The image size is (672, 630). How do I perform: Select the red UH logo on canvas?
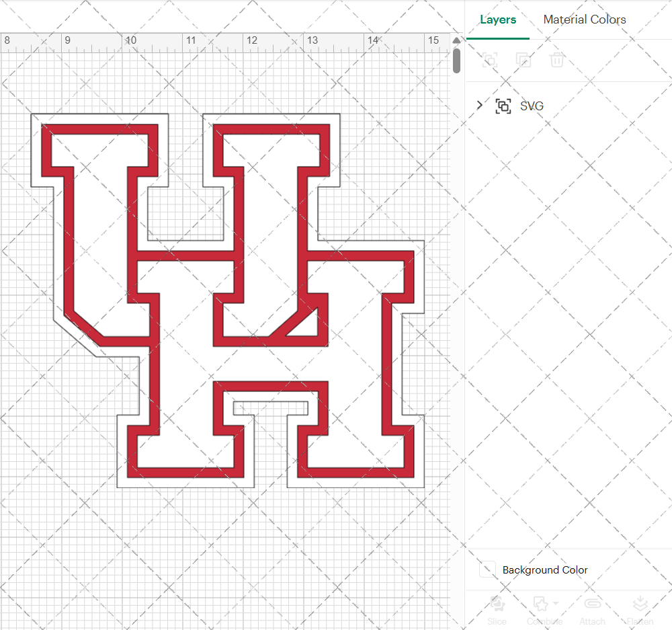[228, 300]
